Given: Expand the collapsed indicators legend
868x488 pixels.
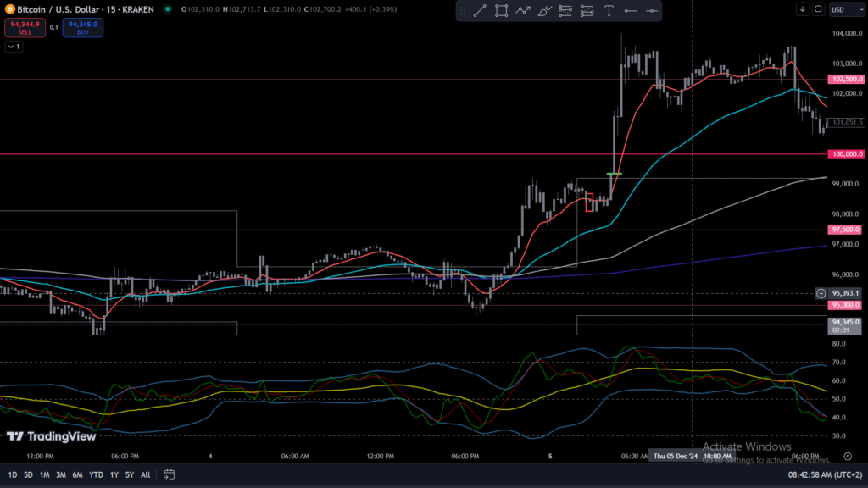Looking at the screenshot, I should pos(14,47).
